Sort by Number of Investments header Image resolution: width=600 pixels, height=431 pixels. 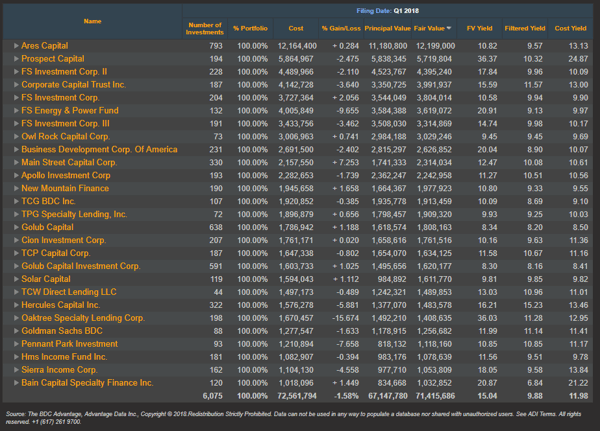click(205, 29)
